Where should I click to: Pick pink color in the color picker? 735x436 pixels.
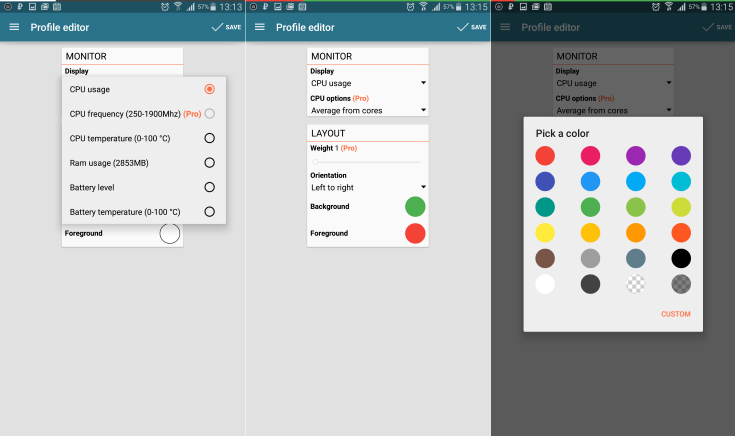click(591, 156)
